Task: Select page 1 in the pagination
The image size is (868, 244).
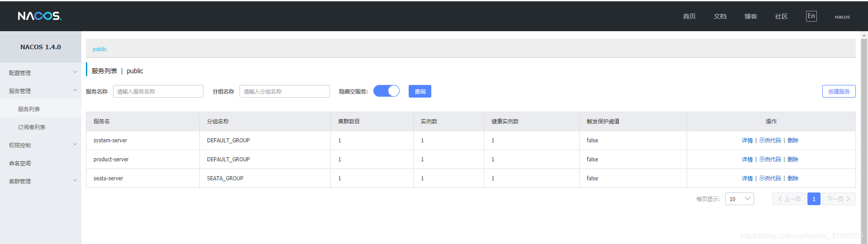Action: pos(814,199)
